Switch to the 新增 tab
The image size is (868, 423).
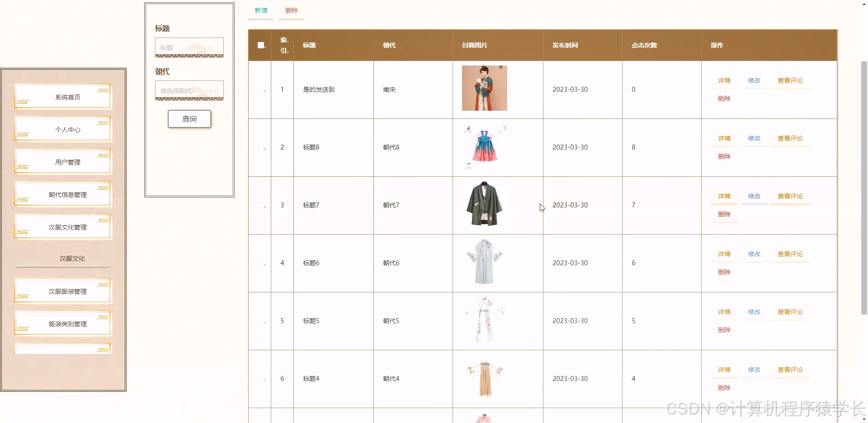point(260,10)
